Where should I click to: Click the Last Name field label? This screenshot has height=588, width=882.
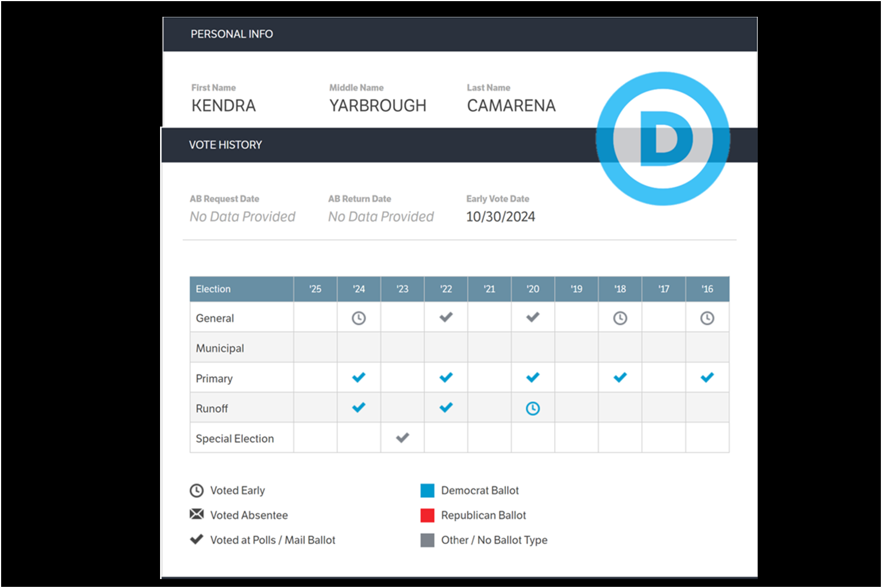click(x=489, y=88)
